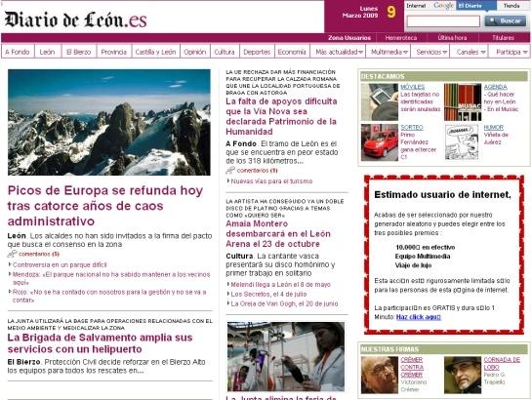Image resolution: width=532 pixels, height=400 pixels.
Task: Select the Tienda tab
Action: point(512,6)
